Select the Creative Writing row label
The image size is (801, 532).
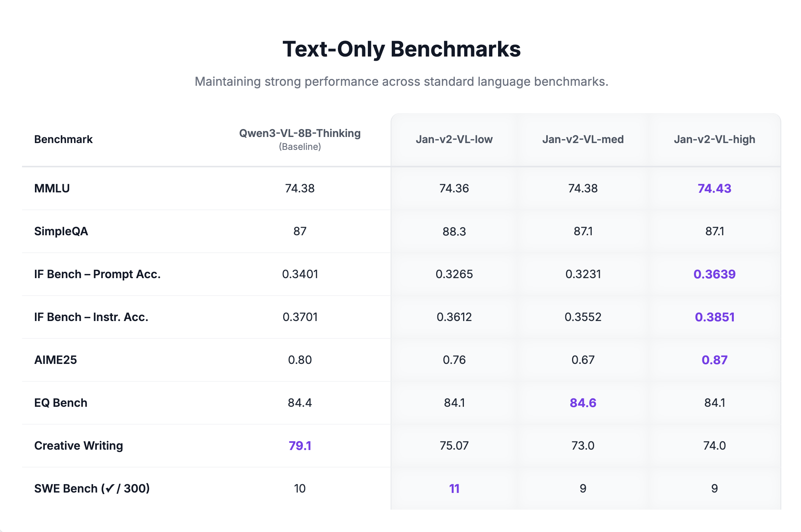pos(79,445)
